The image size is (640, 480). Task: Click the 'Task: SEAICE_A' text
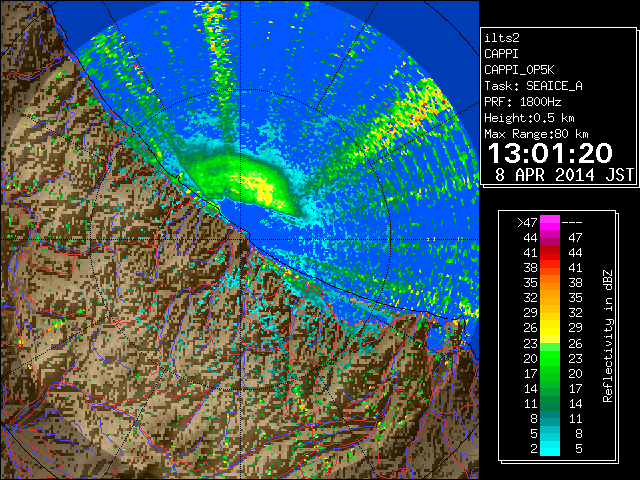pos(533,86)
